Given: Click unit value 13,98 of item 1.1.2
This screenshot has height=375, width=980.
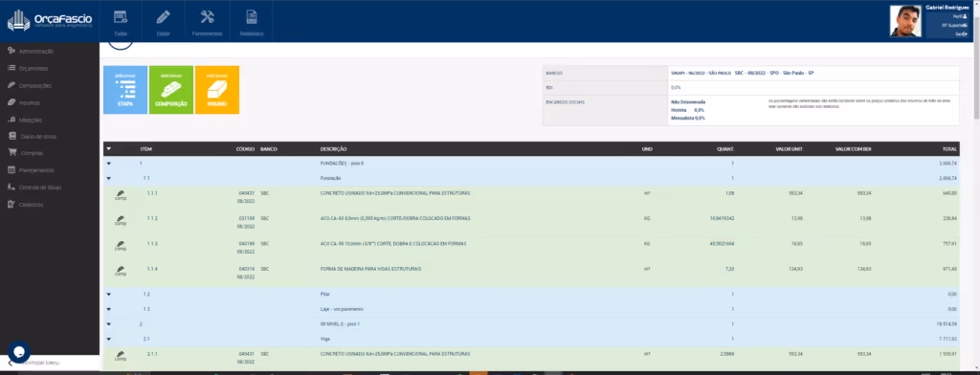Looking at the screenshot, I should pos(796,218).
